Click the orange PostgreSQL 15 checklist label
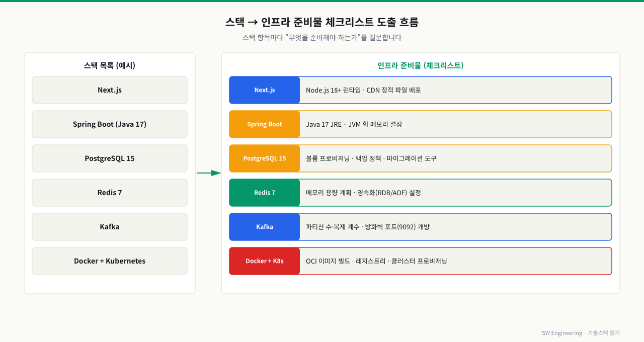Image resolution: width=644 pixels, height=342 pixels. coord(265,158)
